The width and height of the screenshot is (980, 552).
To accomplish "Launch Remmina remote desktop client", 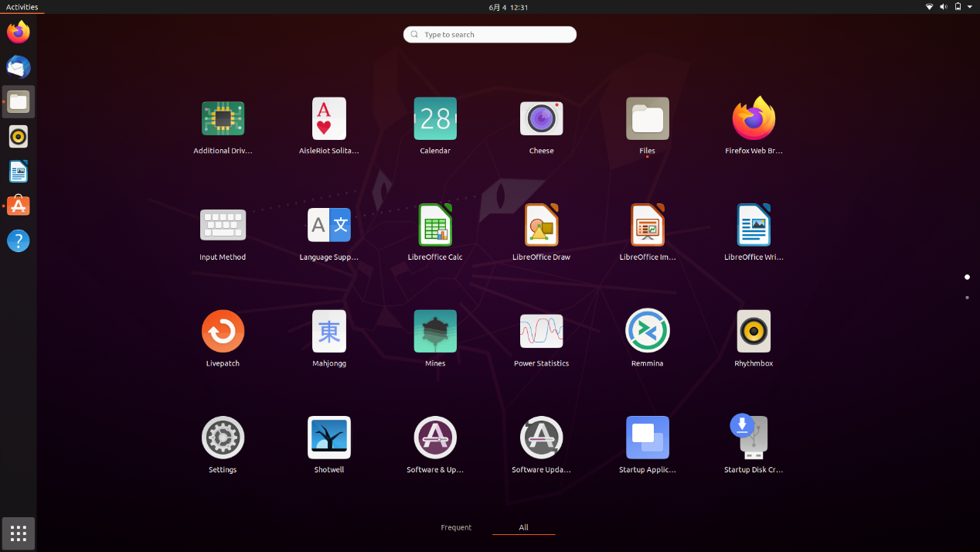I will point(648,331).
